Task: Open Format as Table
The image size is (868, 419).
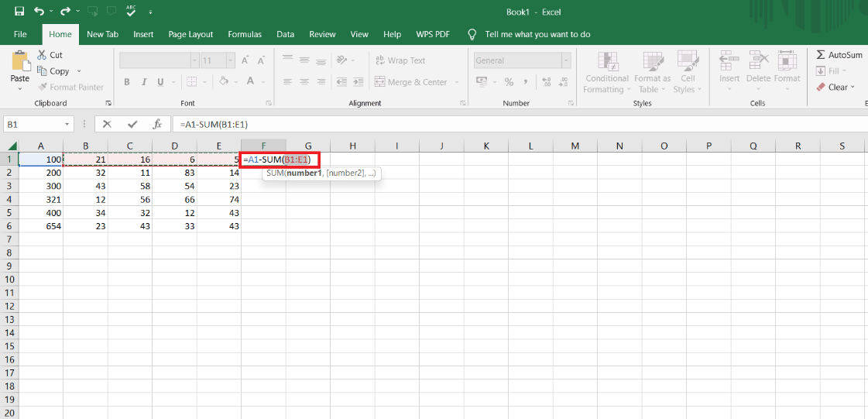Action: [652, 73]
